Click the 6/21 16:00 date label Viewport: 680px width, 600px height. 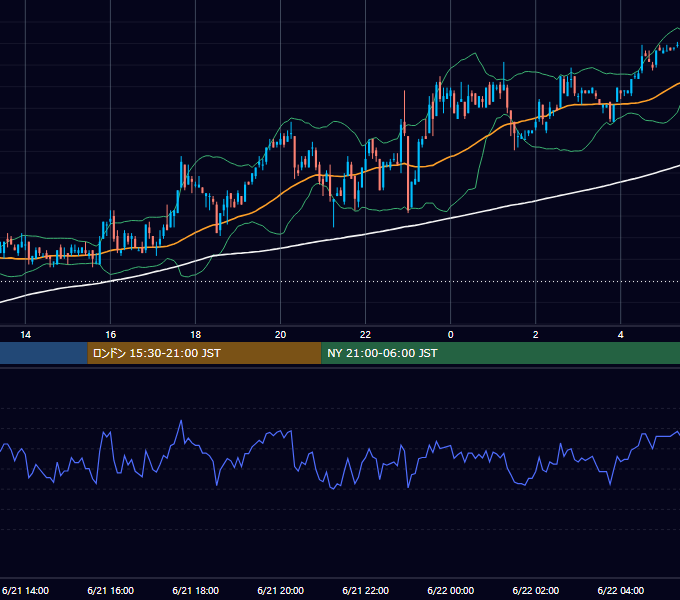click(x=111, y=590)
